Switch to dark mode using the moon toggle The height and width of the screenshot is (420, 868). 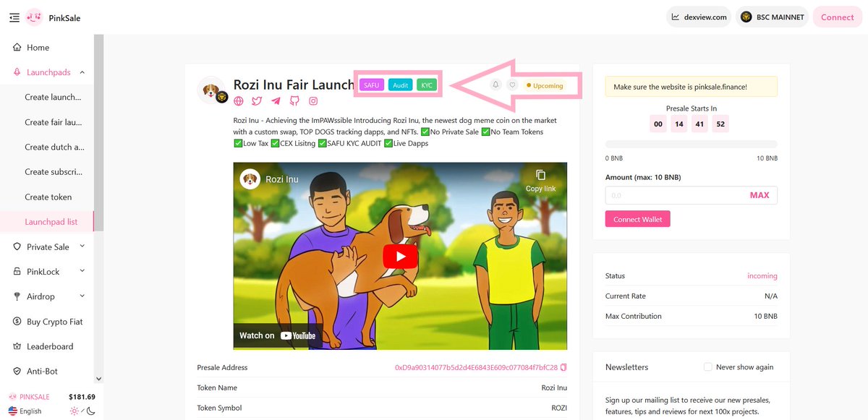90,410
